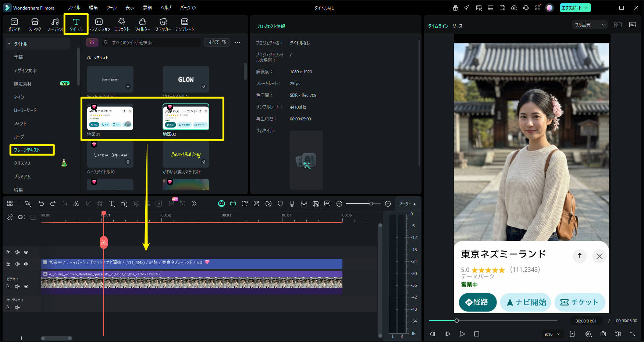Open the ファイル menu
The width and height of the screenshot is (644, 342).
[74, 7]
